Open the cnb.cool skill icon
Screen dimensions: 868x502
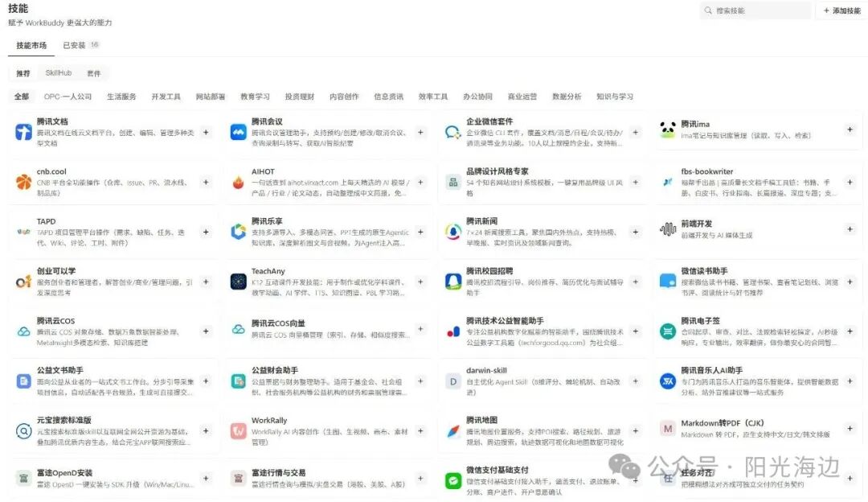click(x=23, y=182)
